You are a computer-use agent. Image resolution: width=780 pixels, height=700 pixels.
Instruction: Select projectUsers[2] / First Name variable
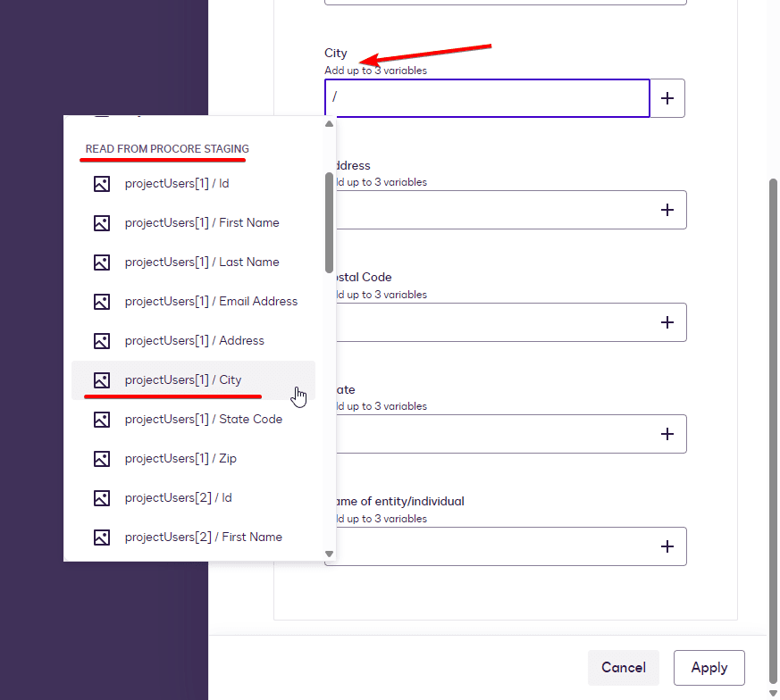204,537
